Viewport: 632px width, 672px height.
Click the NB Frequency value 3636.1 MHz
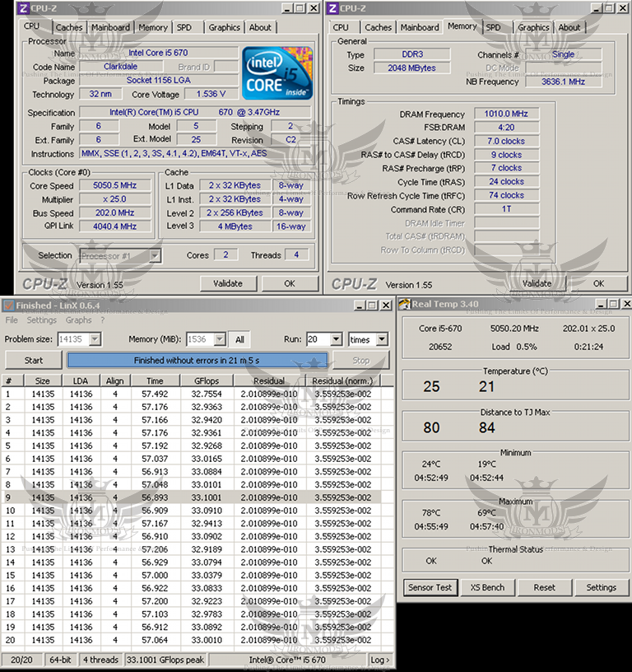[x=563, y=82]
